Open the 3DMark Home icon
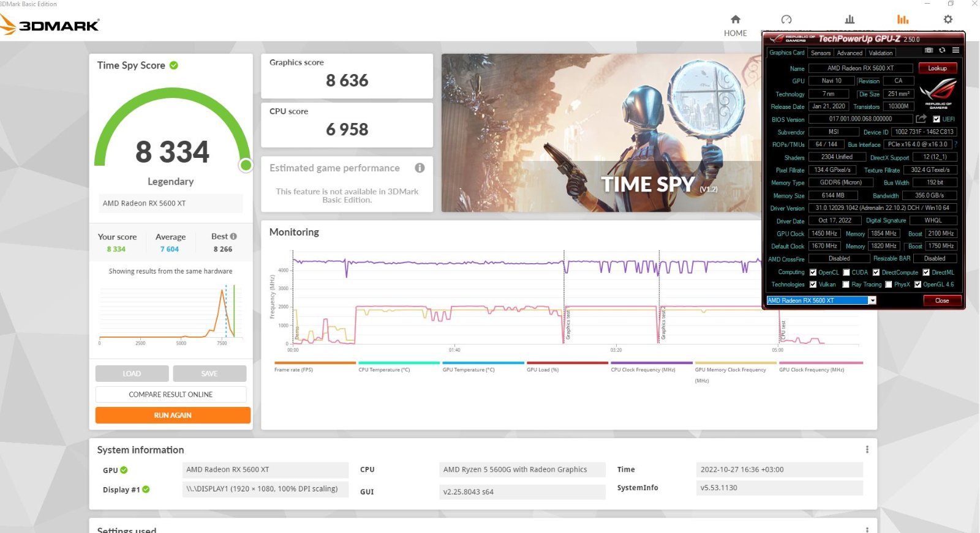Viewport: 980px width, 533px height. click(736, 20)
